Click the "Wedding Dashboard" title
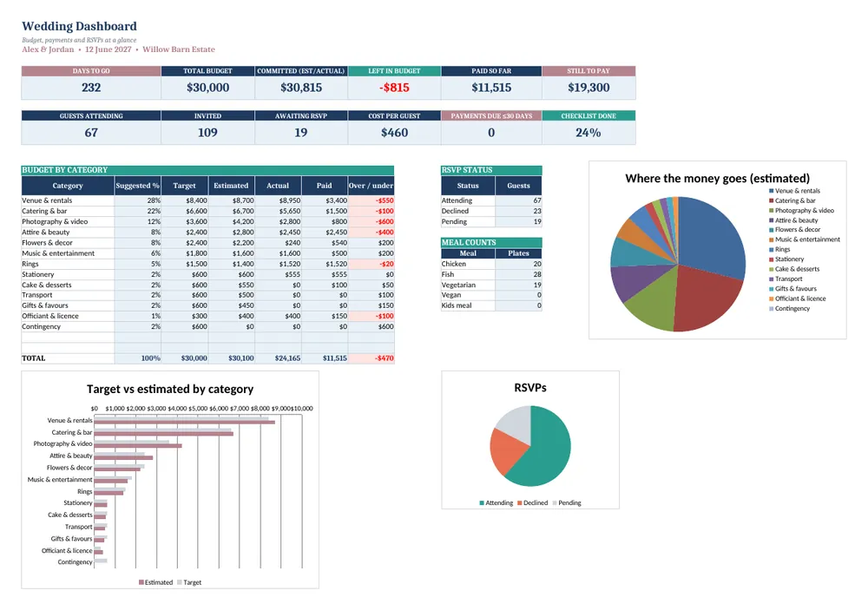The image size is (868, 610). (x=79, y=26)
